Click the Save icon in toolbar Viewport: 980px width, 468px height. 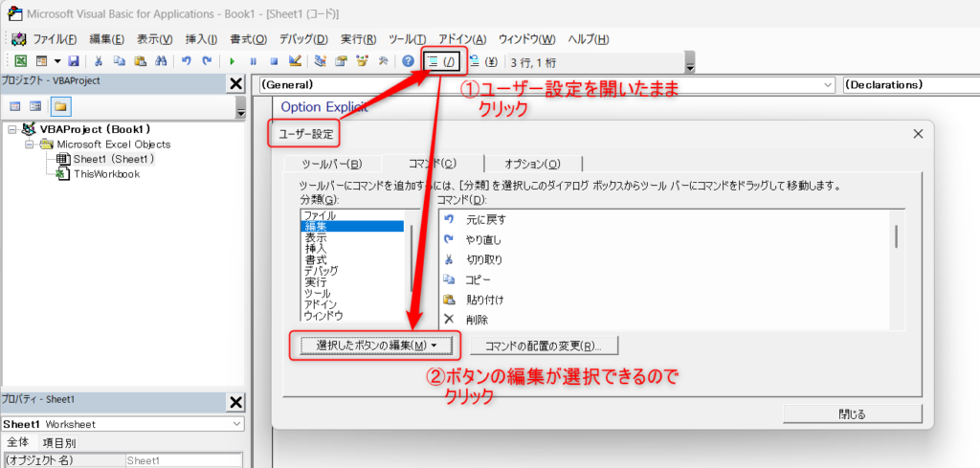(73, 61)
